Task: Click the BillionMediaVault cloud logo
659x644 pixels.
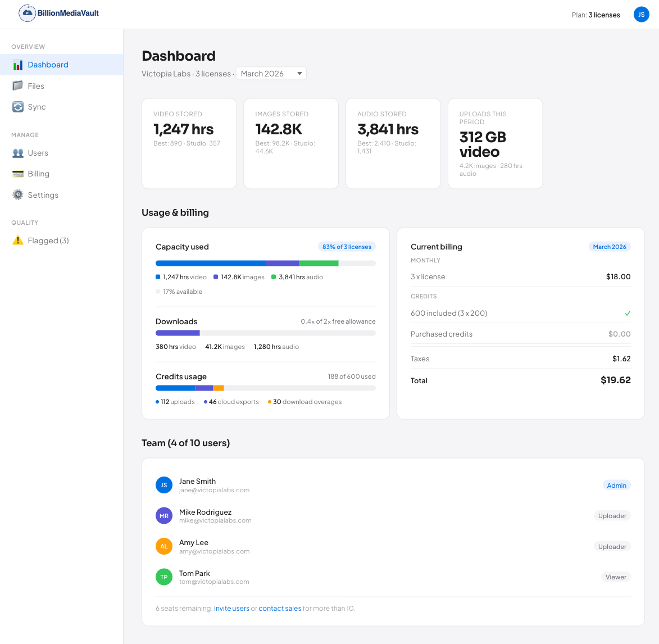Action: tap(27, 13)
